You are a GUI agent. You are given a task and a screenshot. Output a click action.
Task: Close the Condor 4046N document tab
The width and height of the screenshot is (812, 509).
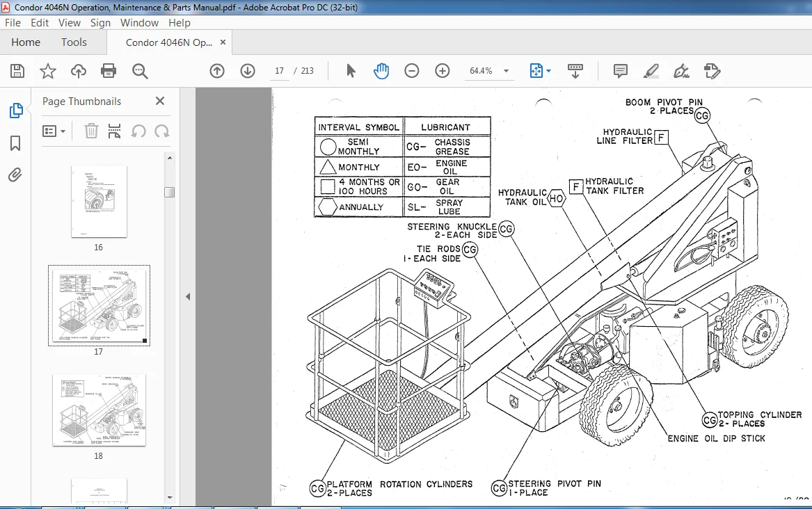pos(223,42)
